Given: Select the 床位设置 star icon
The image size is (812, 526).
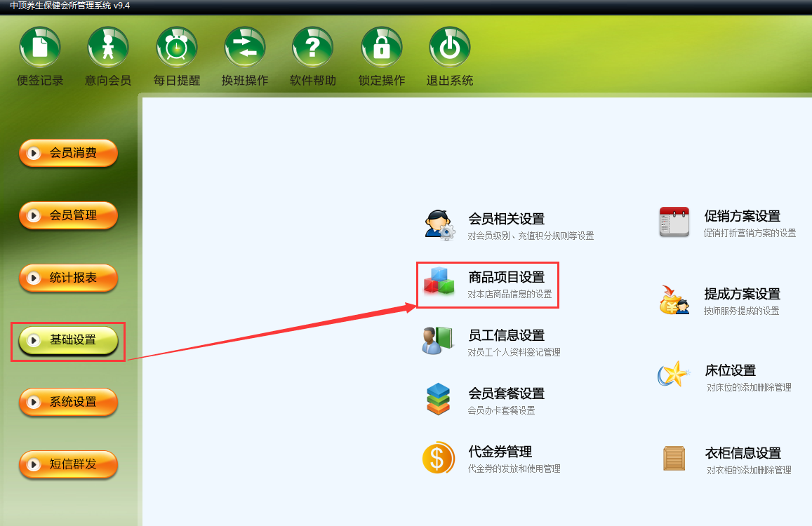Looking at the screenshot, I should pos(674,374).
